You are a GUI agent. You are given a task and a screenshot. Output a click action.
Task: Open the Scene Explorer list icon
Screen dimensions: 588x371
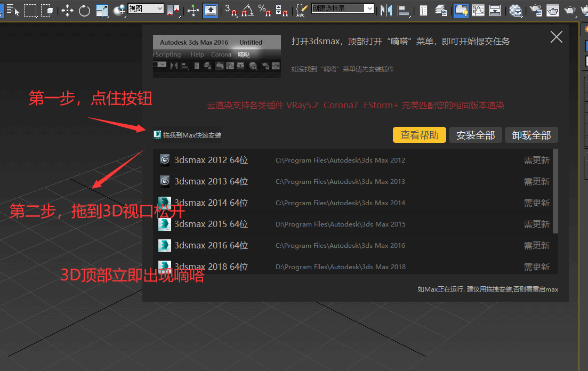(x=423, y=10)
